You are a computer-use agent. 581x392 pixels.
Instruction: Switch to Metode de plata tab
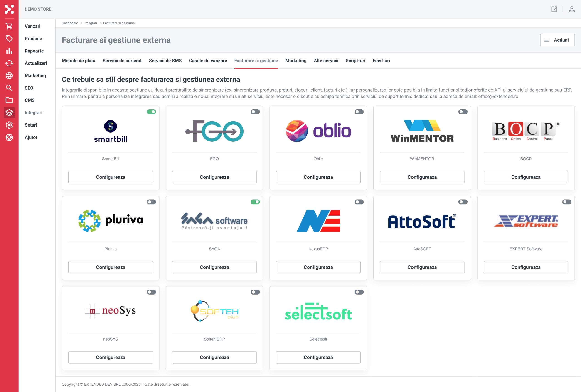(x=79, y=61)
